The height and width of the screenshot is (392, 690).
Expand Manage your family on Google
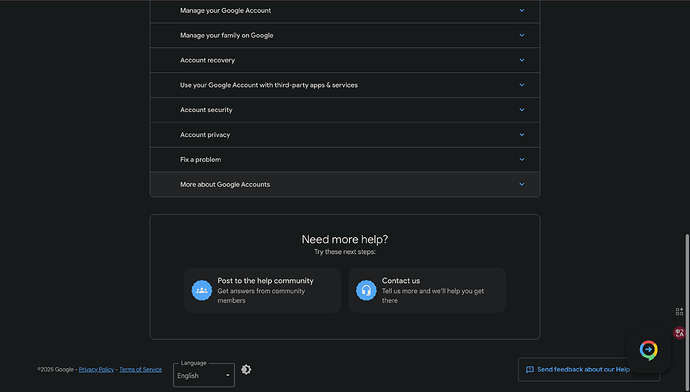click(x=345, y=36)
